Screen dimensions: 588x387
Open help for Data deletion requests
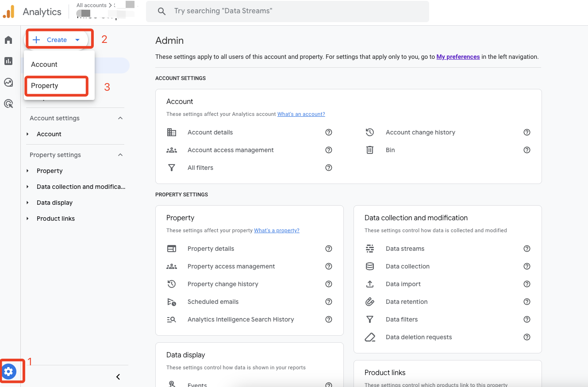coord(527,337)
